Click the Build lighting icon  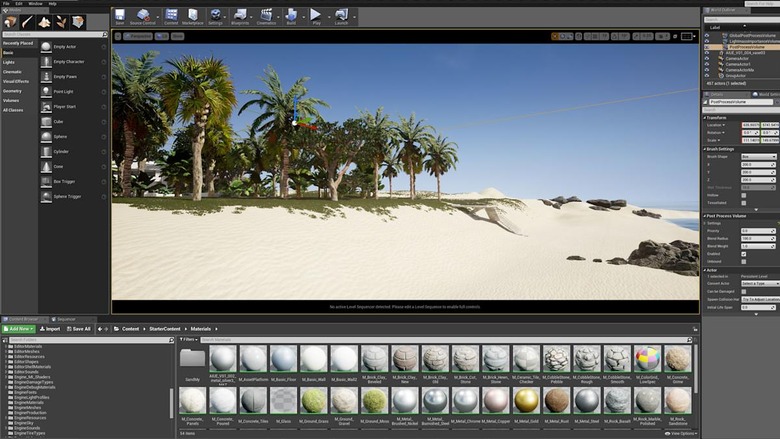[291, 15]
